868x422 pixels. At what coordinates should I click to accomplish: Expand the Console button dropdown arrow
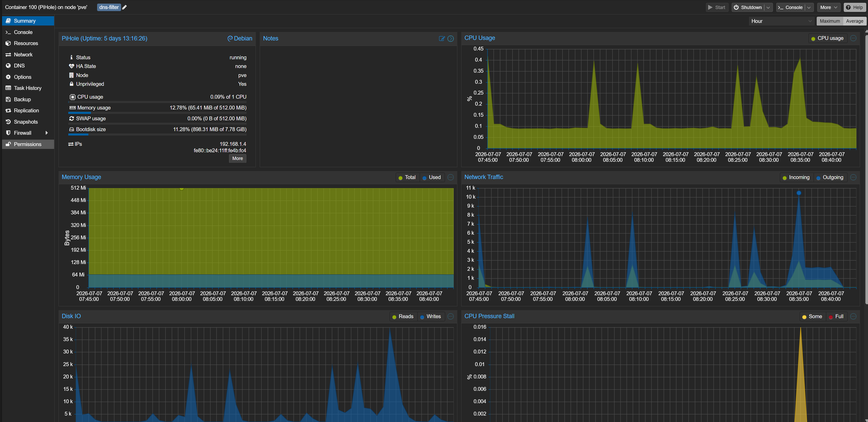[809, 7]
